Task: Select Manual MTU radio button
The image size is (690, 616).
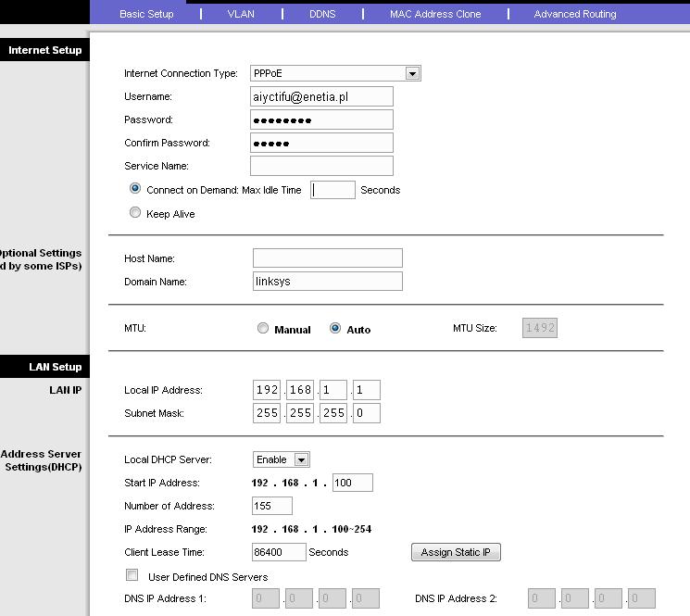Action: point(263,328)
